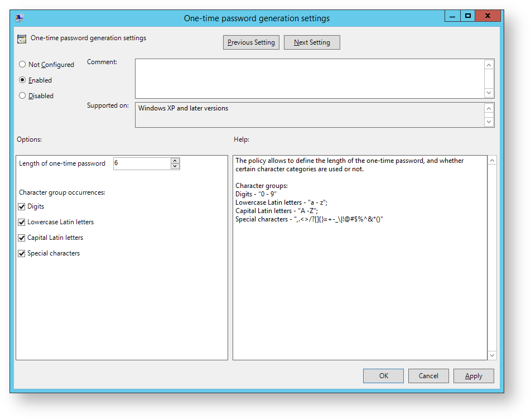This screenshot has height=420, width=531.
Task: Increase one-time password length with up arrow
Action: tap(175, 161)
